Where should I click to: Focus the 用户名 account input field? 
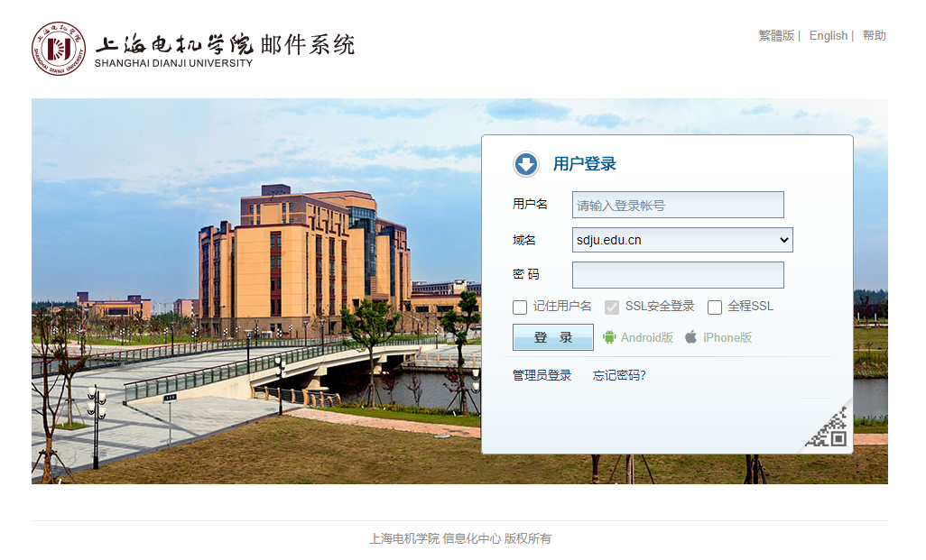pyautogui.click(x=678, y=205)
